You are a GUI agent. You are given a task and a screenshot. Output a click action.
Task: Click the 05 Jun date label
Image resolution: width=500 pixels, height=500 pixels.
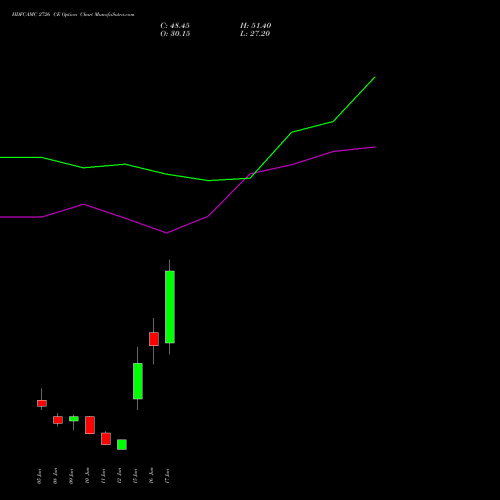pyautogui.click(x=39, y=476)
